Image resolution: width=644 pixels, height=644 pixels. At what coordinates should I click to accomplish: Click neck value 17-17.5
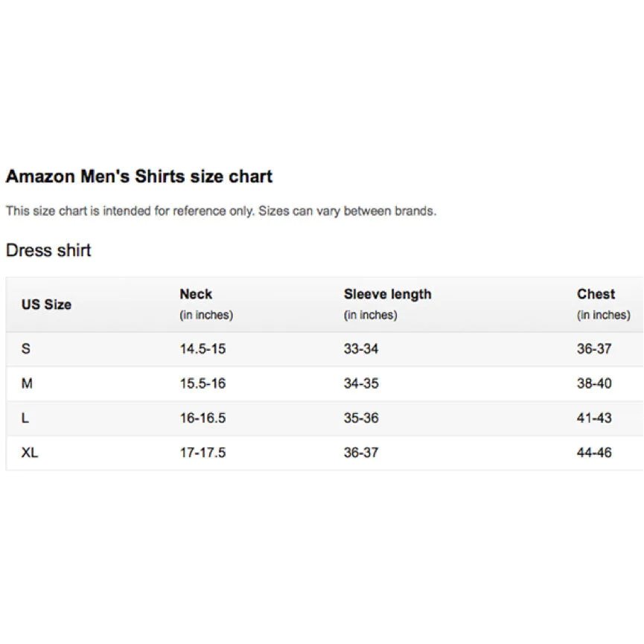pyautogui.click(x=203, y=452)
